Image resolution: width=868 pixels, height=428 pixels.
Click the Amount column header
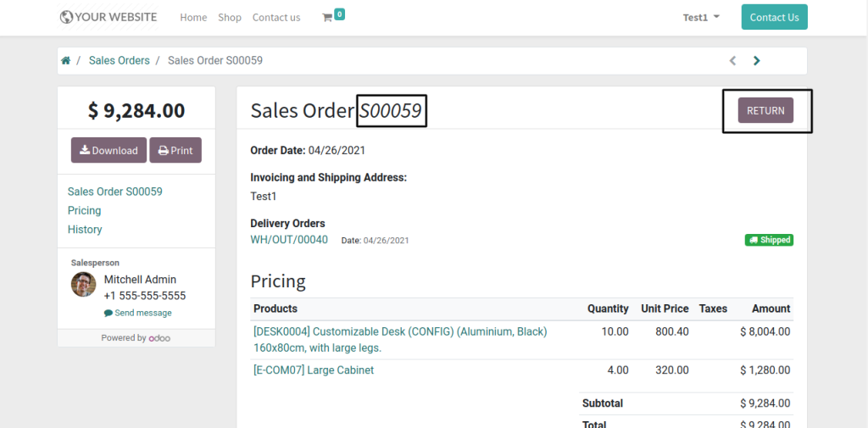771,308
